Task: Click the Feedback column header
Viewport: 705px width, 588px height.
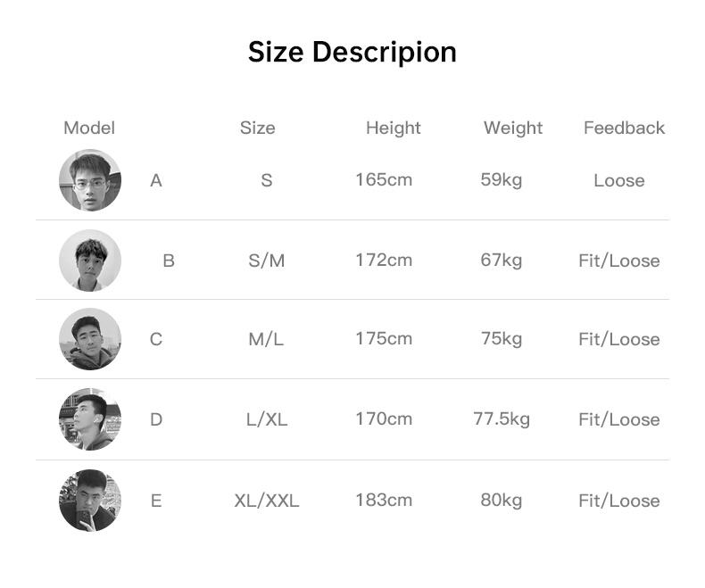Action: tap(624, 128)
